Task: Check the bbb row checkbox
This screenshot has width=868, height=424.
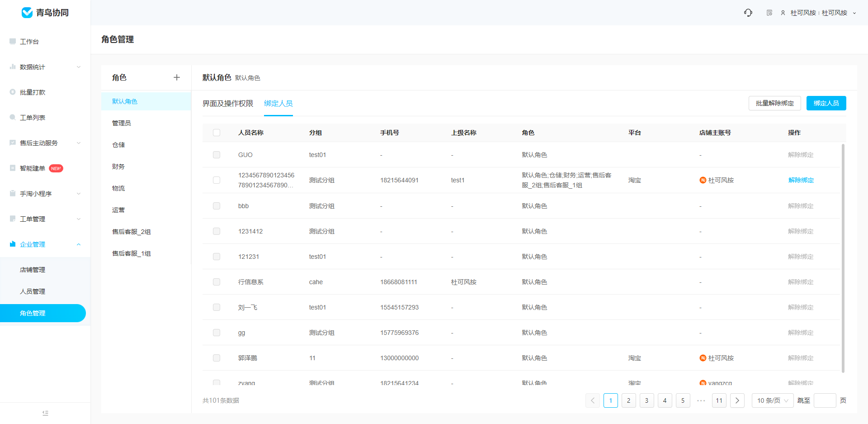Action: click(217, 206)
